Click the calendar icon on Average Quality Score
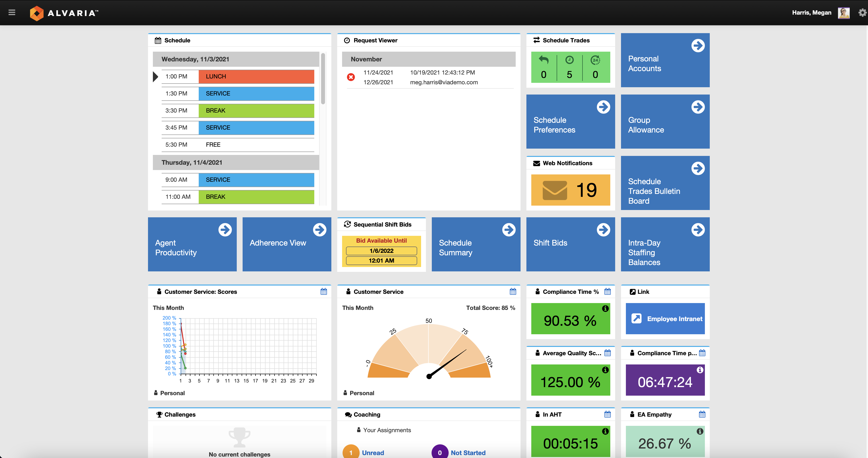868x458 pixels. [x=607, y=353]
